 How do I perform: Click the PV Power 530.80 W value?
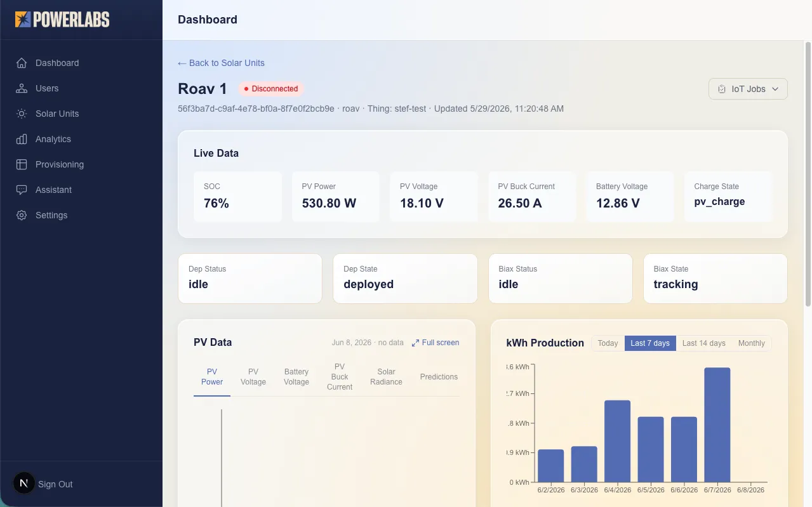pos(329,204)
